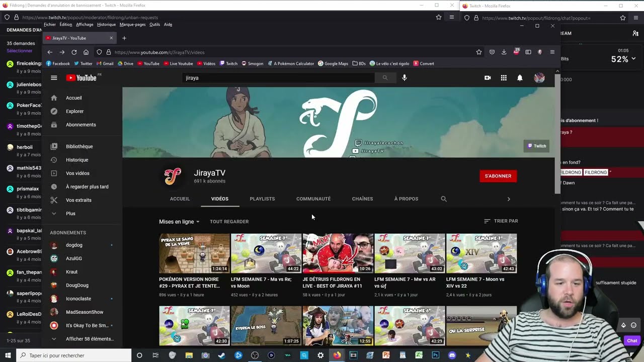This screenshot has width=644, height=362.
Task: Click Sélectionner in Twitch unban requests window
Action: 20,51
